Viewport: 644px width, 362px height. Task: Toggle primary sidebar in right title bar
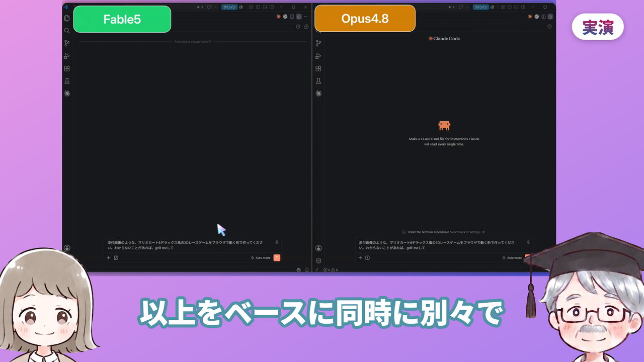pos(510,7)
